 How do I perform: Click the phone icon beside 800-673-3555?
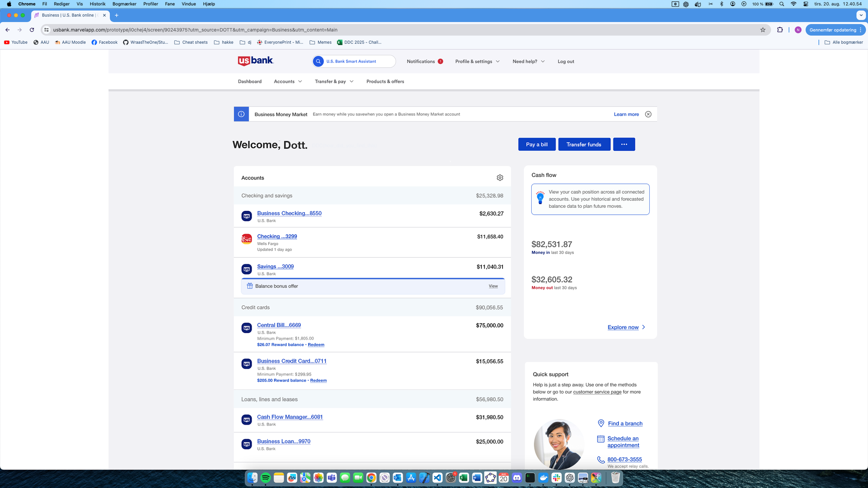pos(601,459)
